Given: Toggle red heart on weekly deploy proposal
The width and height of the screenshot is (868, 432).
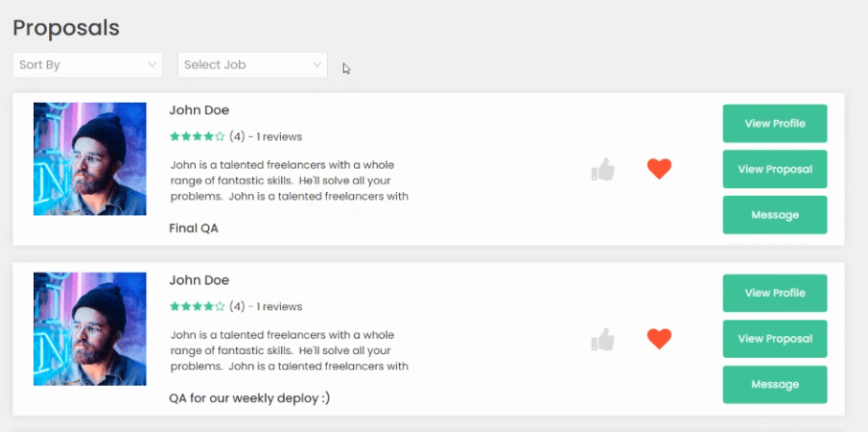Looking at the screenshot, I should click(x=659, y=339).
